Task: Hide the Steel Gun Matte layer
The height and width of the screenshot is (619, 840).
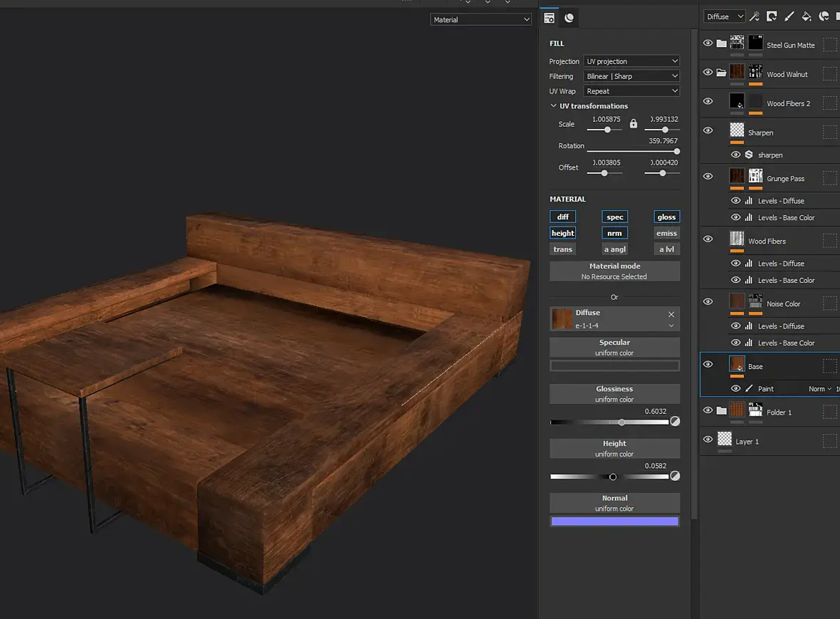Action: [708, 43]
